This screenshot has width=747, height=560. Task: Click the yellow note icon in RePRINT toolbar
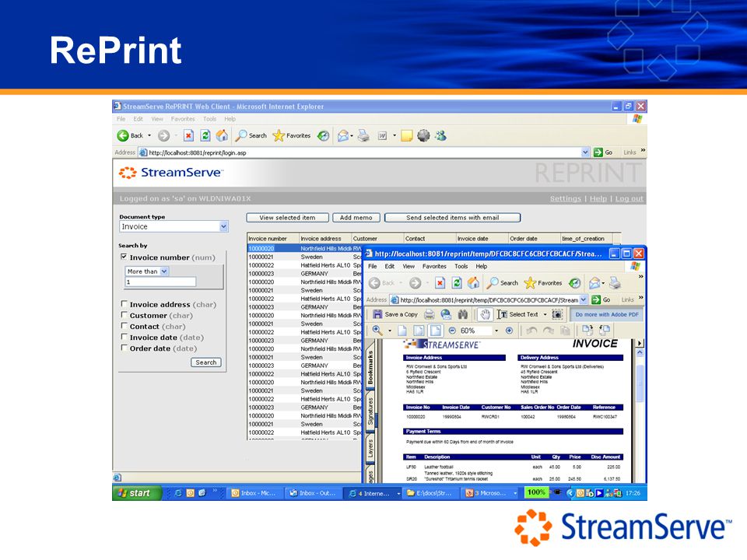point(406,135)
